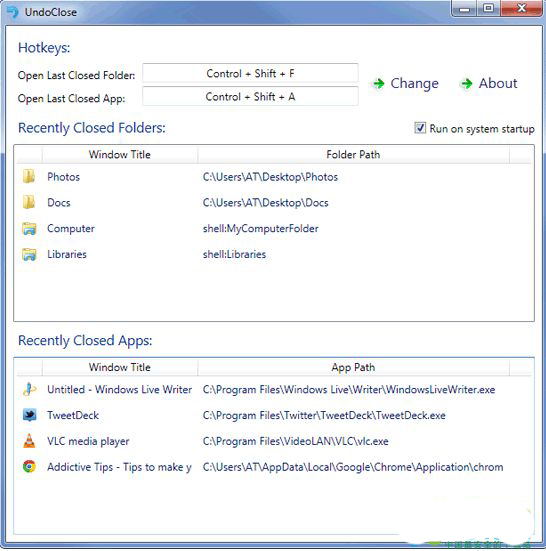The image size is (546, 551).
Task: Click the Docs folder icon
Action: tap(29, 202)
